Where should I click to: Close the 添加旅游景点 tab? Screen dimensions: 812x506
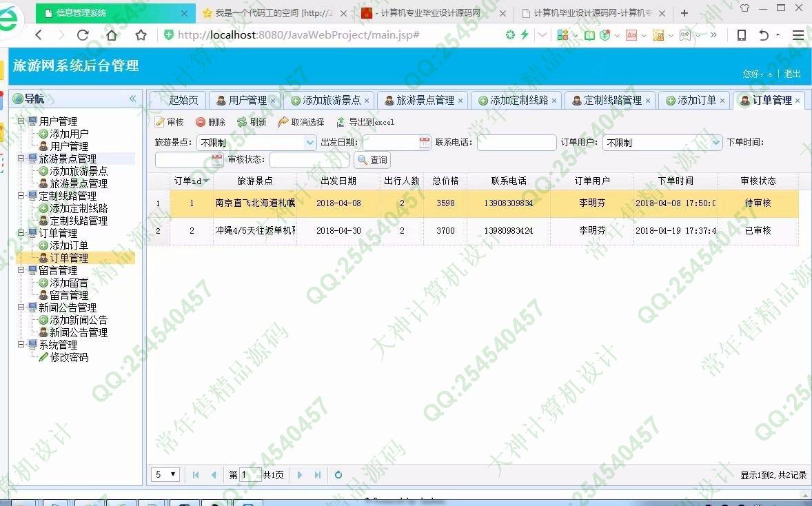point(367,101)
